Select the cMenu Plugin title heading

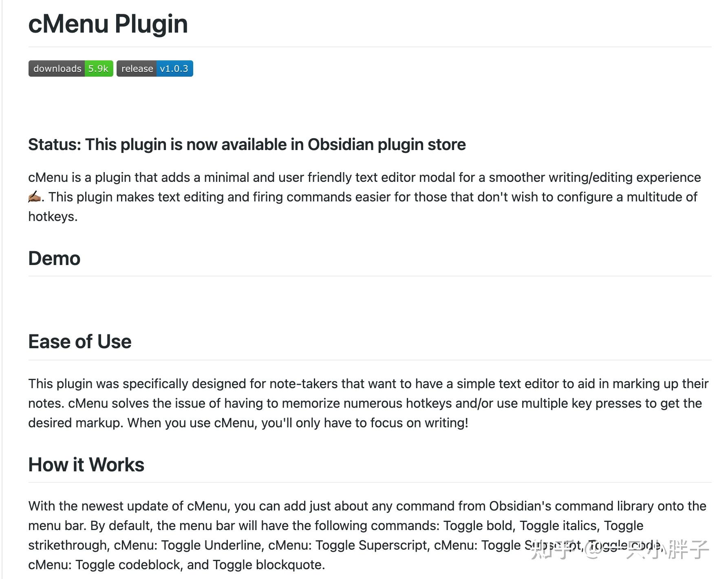[x=108, y=24]
